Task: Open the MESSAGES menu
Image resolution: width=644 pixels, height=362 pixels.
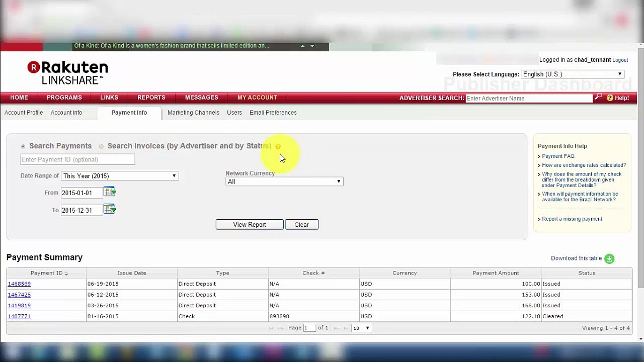Action: coord(201,98)
